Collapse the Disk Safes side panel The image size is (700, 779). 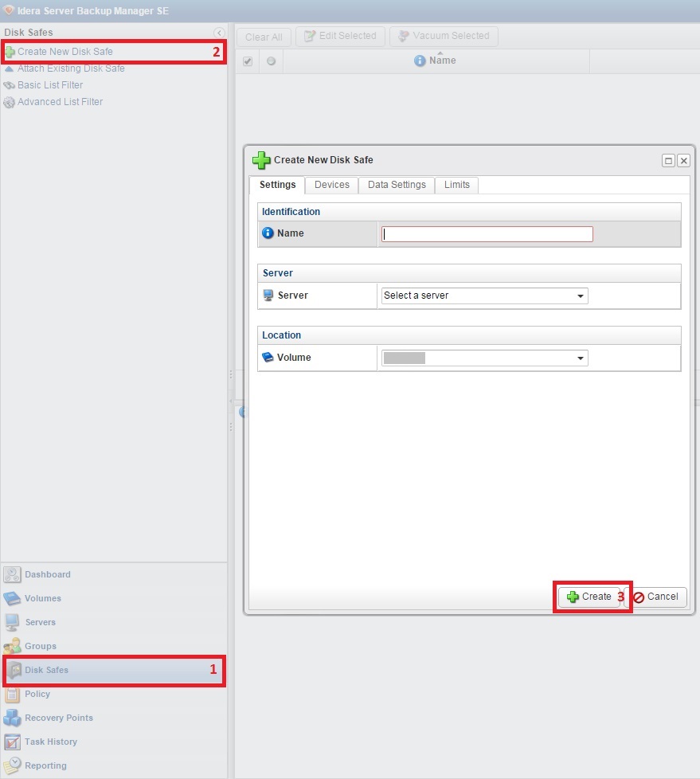(x=219, y=33)
